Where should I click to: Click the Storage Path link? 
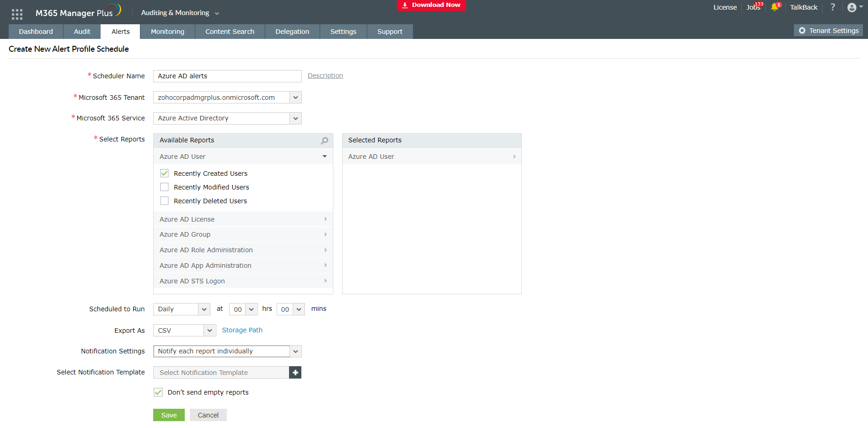242,330
